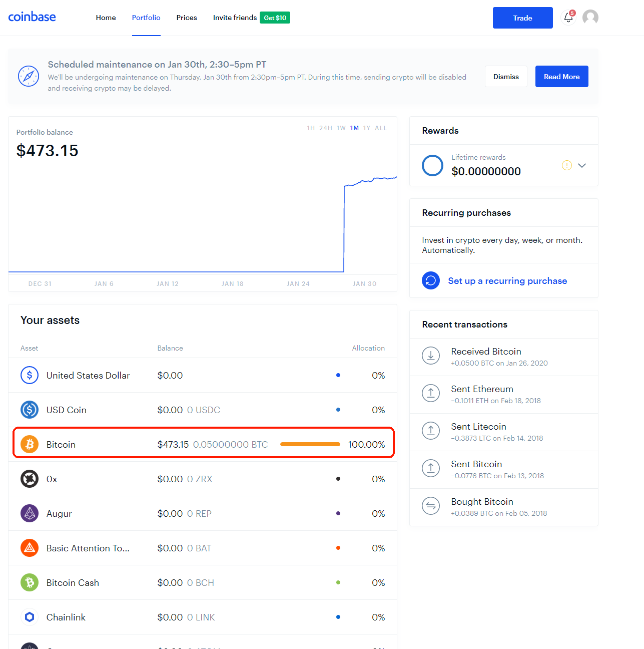Expand the Lifetime rewards chevron
The height and width of the screenshot is (649, 644).
pos(582,165)
